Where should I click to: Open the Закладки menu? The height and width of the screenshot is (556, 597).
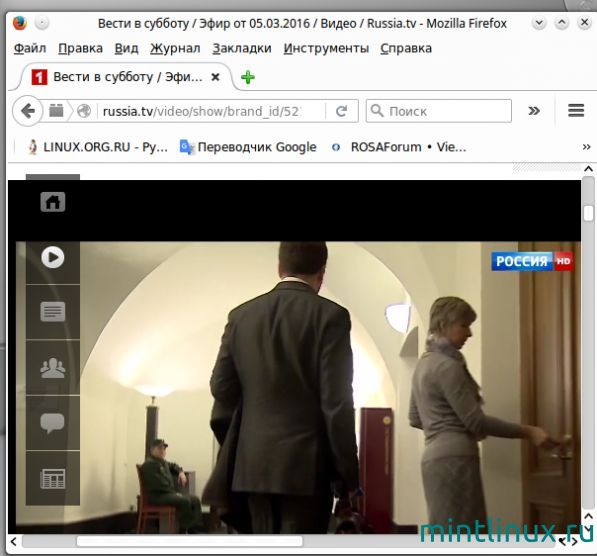pyautogui.click(x=242, y=49)
